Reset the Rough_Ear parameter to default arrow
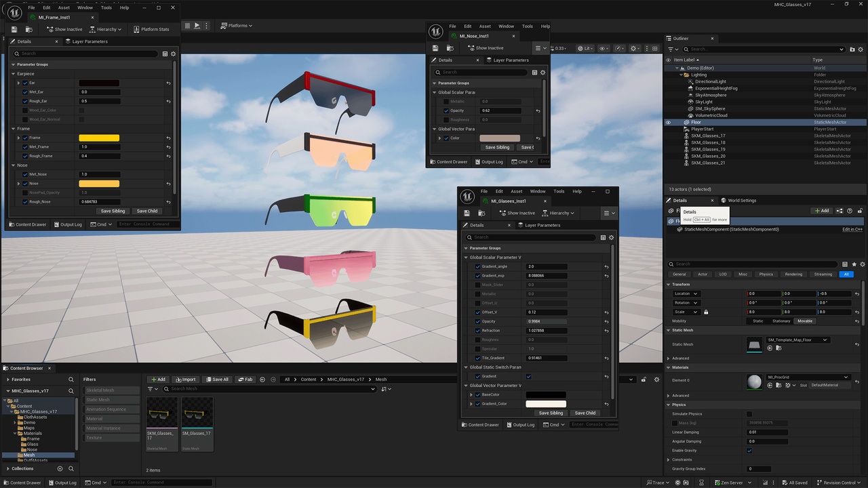The width and height of the screenshot is (868, 488). coord(167,101)
